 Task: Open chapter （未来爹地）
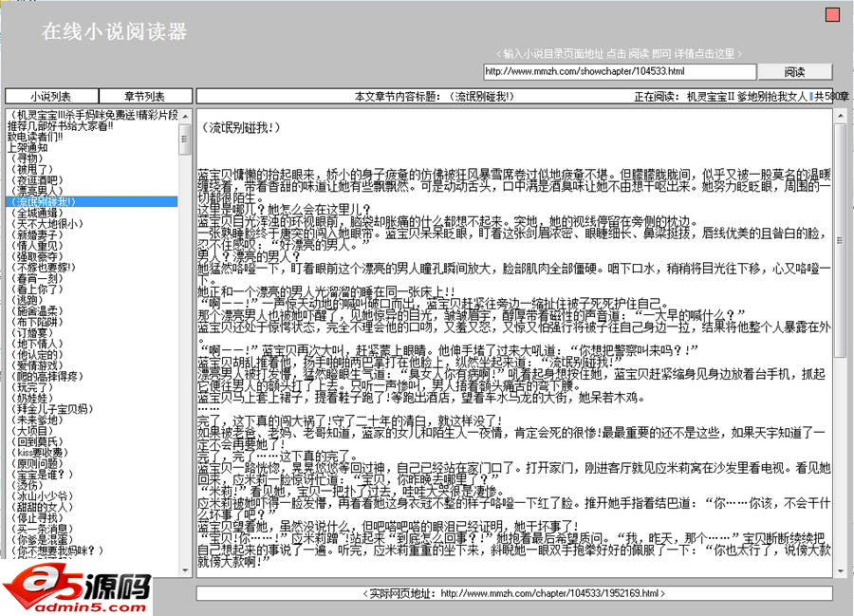(36, 420)
